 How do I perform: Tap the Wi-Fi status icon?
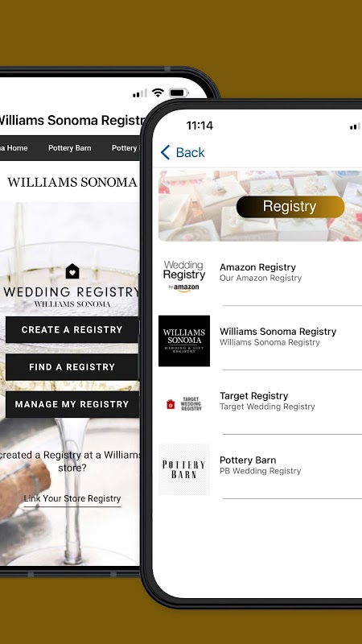pyautogui.click(x=158, y=93)
